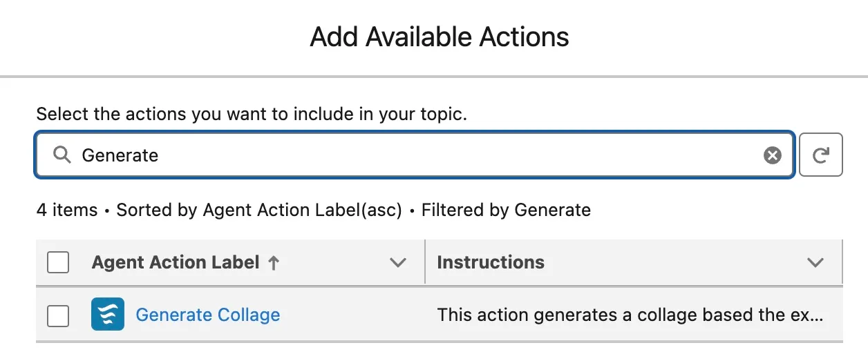Check the Generate Collage row checkbox
The image size is (868, 352).
tap(58, 315)
